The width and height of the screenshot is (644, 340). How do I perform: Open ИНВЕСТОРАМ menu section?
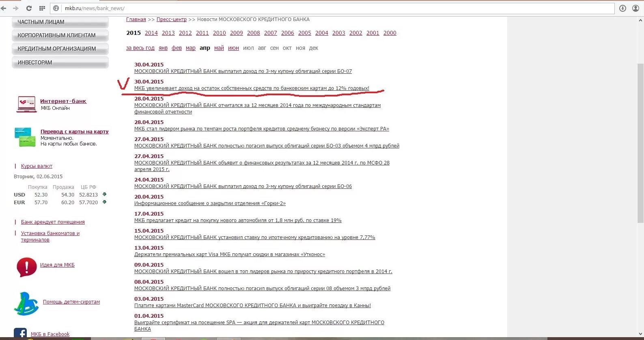(60, 62)
